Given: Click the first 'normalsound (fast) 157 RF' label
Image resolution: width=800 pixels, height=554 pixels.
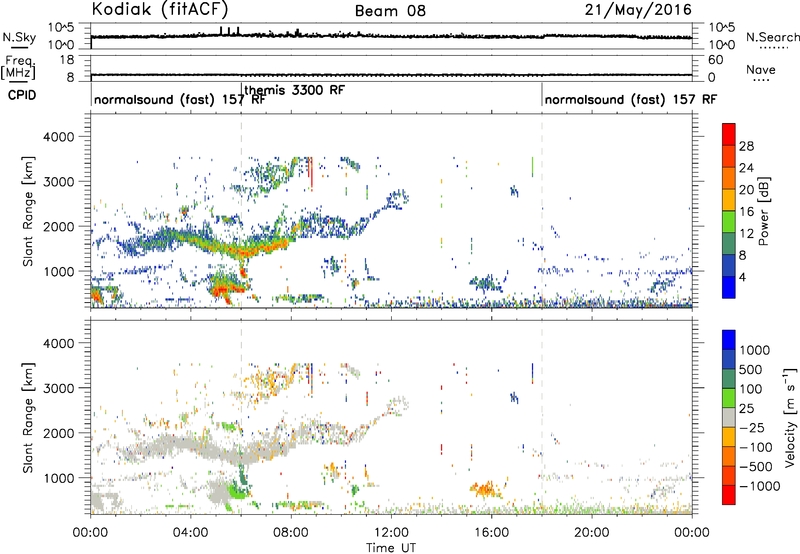Looking at the screenshot, I should 180,99.
